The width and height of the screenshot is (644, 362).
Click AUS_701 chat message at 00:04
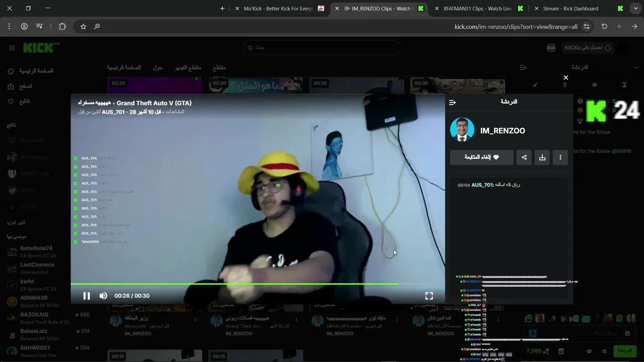point(489,185)
